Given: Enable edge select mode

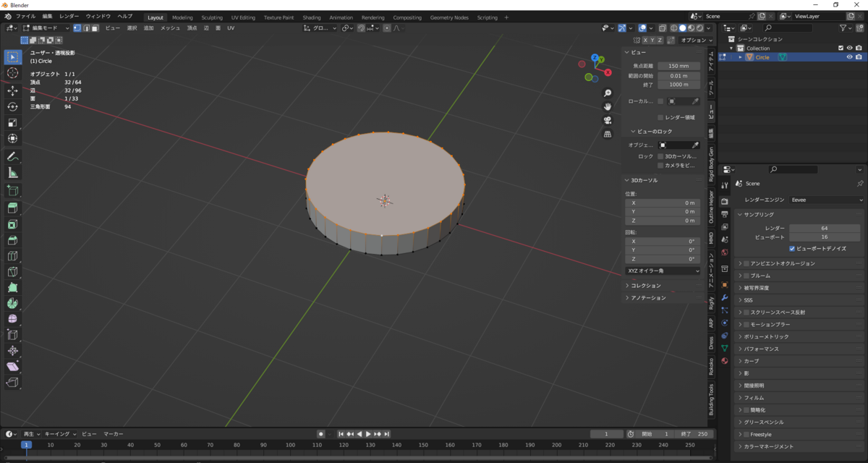Looking at the screenshot, I should point(86,28).
